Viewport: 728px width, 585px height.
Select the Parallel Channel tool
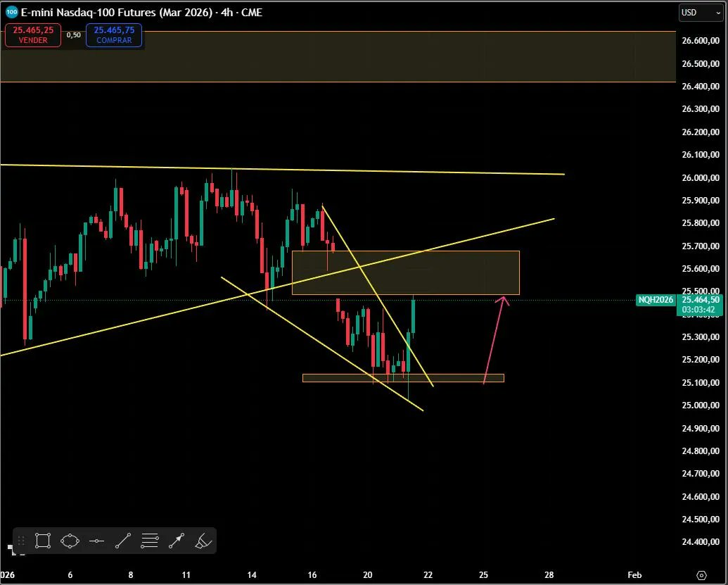149,541
